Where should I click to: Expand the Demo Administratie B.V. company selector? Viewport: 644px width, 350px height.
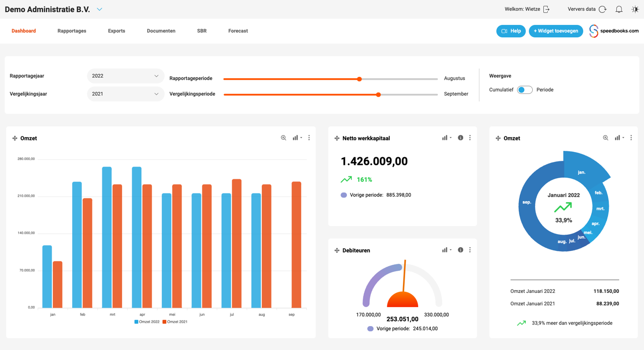pos(100,9)
